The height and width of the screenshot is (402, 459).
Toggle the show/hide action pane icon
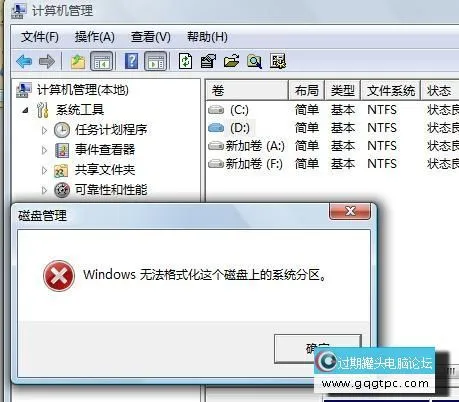point(155,61)
